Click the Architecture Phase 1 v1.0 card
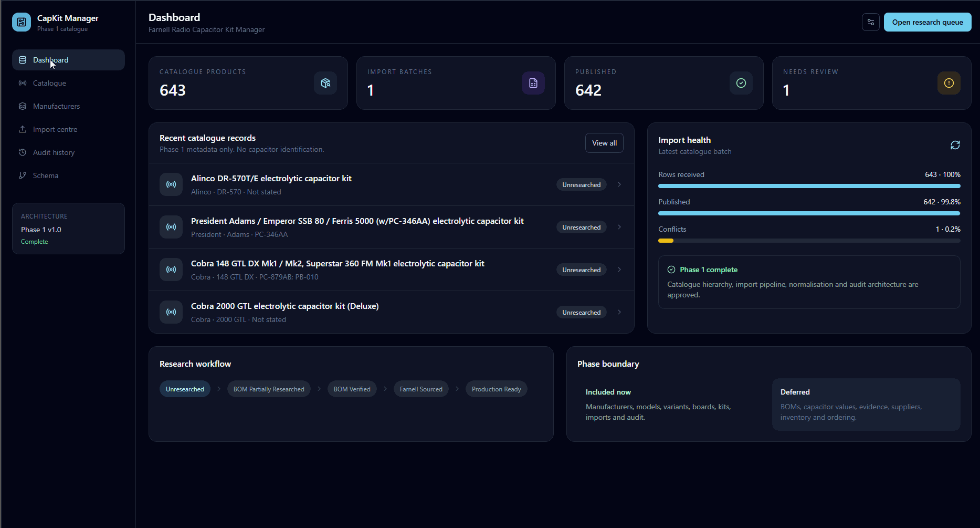This screenshot has height=528, width=980. (x=68, y=229)
